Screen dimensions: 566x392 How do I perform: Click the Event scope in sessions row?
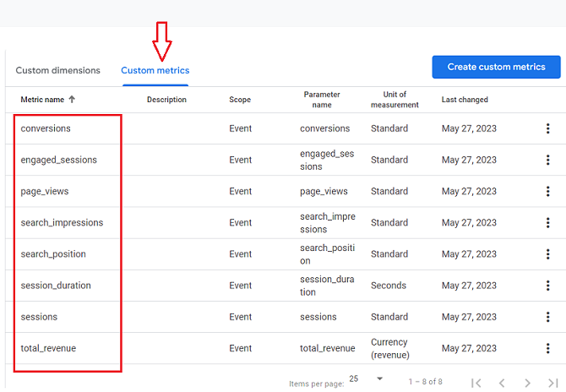(240, 317)
